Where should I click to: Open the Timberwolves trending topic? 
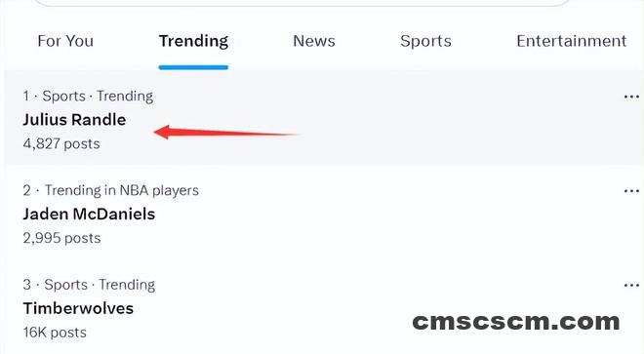tap(78, 308)
